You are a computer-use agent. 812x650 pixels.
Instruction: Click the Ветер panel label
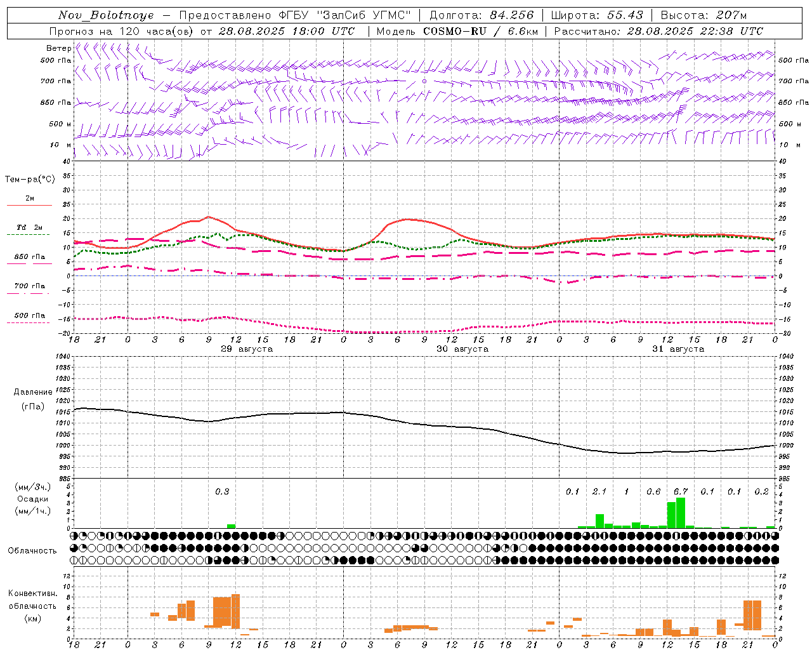58,48
